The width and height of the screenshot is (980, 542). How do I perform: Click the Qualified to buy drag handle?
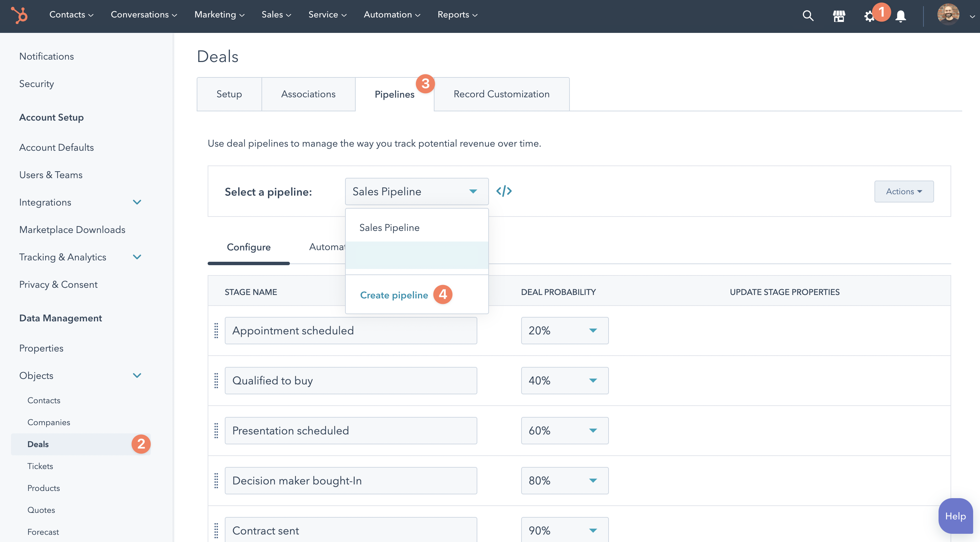(x=216, y=380)
